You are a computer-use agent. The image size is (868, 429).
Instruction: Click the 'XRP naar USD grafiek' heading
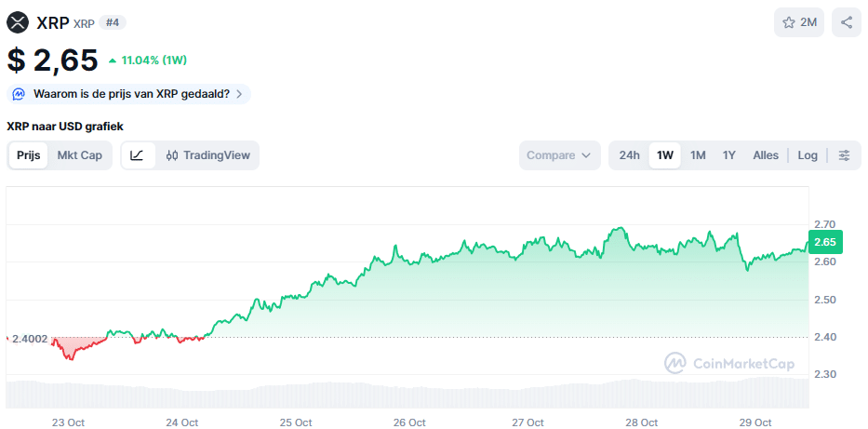[65, 127]
